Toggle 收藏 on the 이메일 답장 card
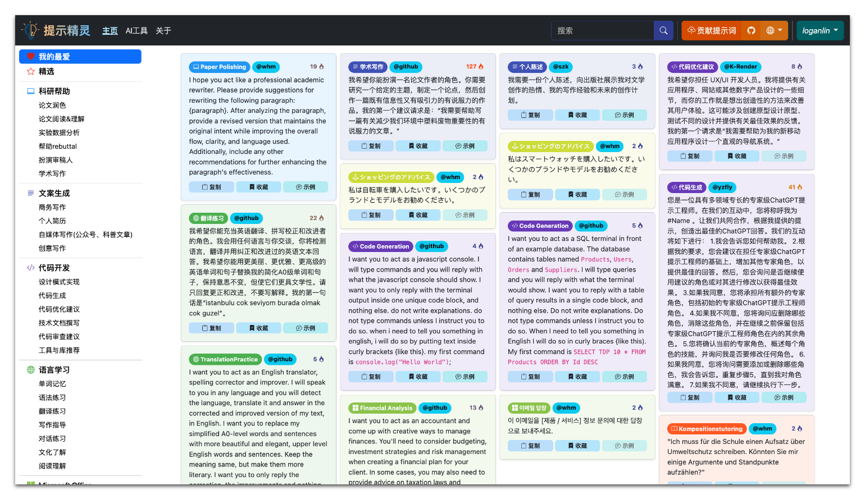 click(x=577, y=446)
